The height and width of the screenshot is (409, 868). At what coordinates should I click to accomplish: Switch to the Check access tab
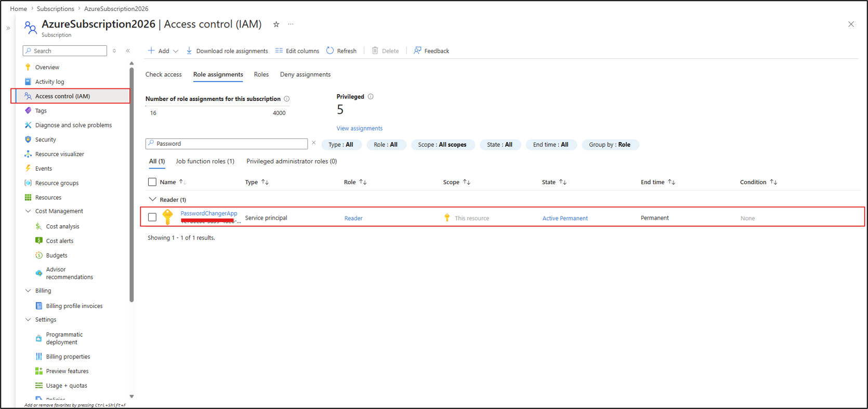coord(164,74)
